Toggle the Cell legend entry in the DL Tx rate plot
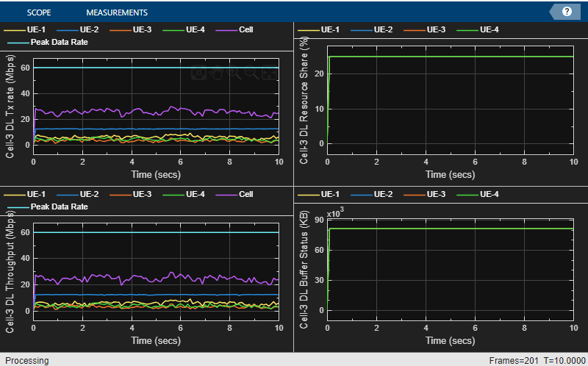 tap(245, 29)
